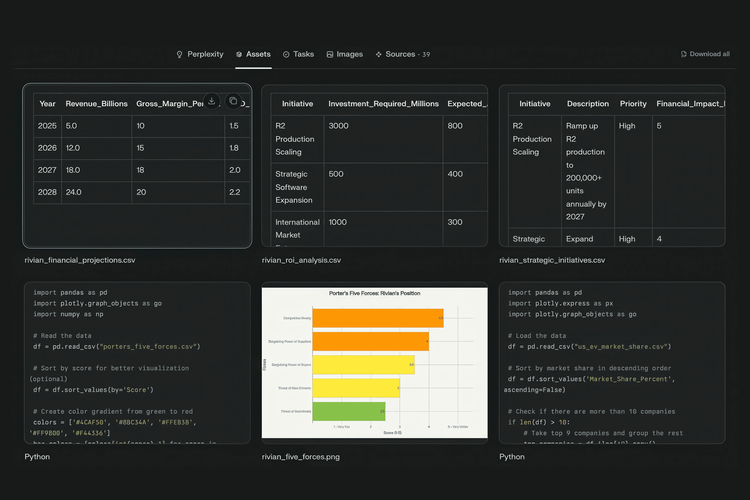Click the Python label under the us_ev_market_share code

click(x=512, y=457)
